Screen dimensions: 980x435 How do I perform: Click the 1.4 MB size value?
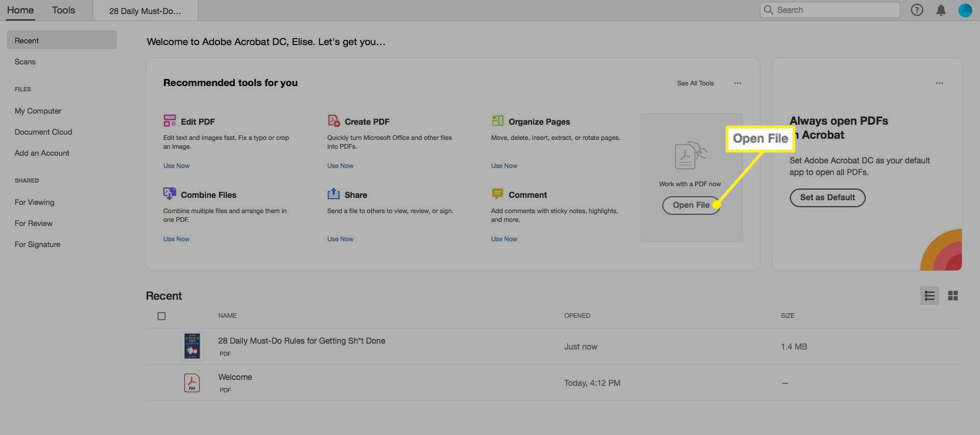(x=794, y=347)
